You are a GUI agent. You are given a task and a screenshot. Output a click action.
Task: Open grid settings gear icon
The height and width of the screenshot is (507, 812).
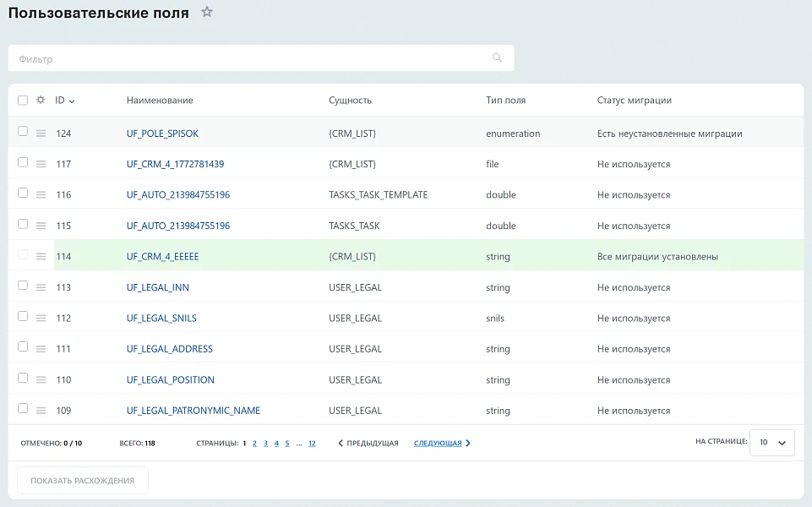(x=41, y=100)
